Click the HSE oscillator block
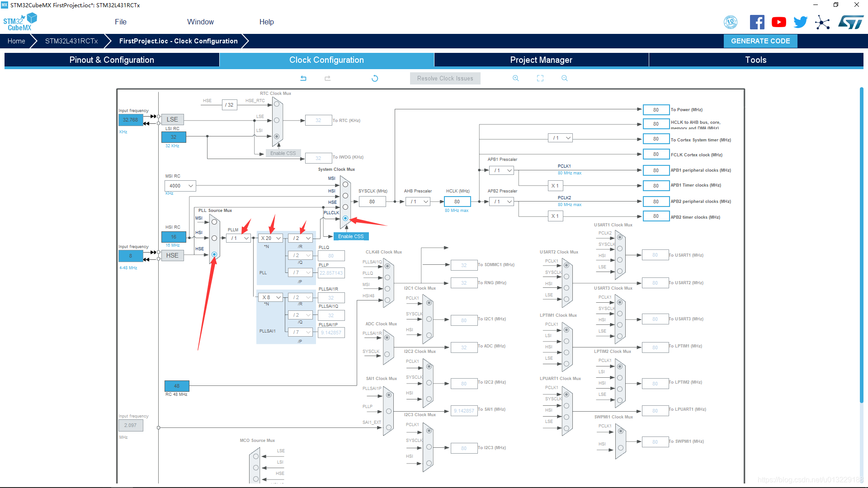This screenshot has height=488, width=868. [172, 255]
